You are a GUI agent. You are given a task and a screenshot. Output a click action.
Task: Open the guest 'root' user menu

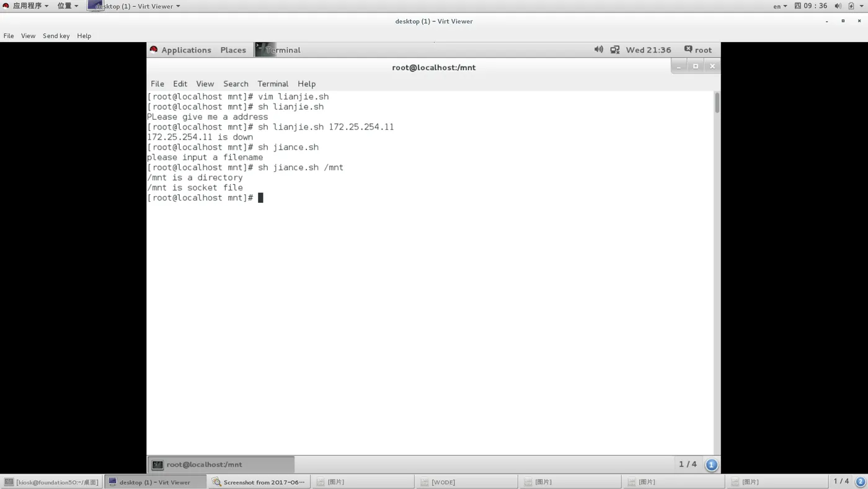click(x=698, y=50)
